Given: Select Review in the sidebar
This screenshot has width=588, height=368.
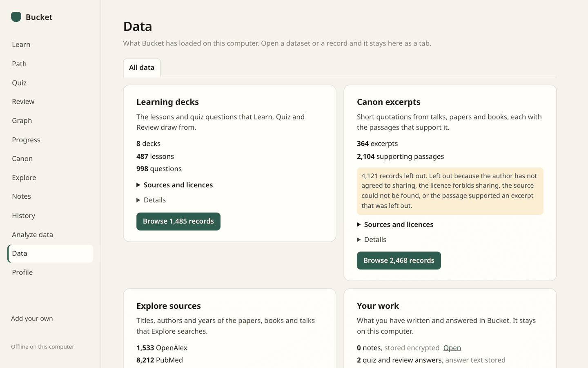Looking at the screenshot, I should [x=50, y=101].
